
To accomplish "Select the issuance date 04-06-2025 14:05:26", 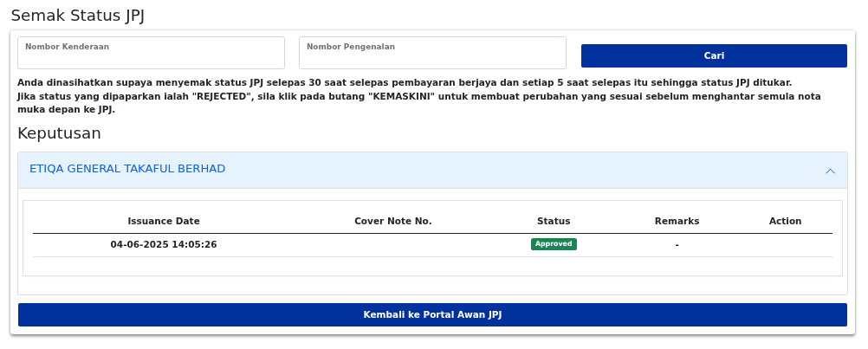I will click(x=164, y=244).
